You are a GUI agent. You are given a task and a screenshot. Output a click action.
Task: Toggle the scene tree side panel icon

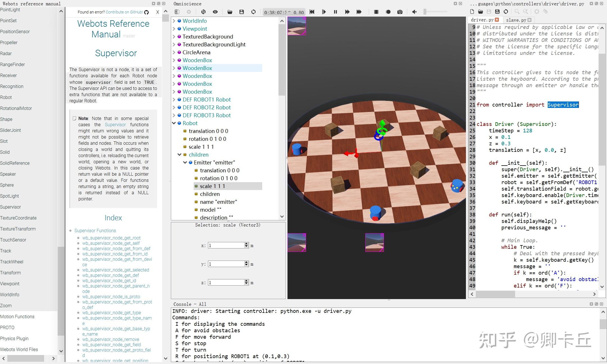pos(177,12)
